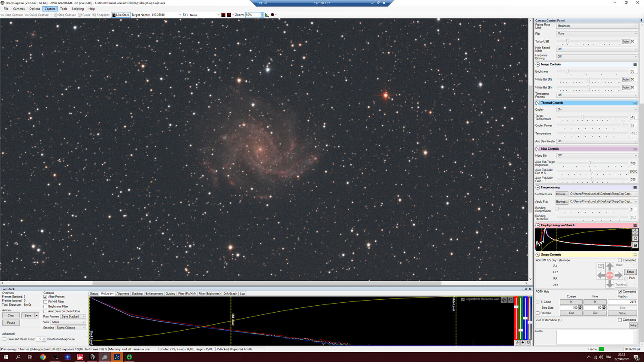Click the Live Stack toolbar button

[x=121, y=15]
